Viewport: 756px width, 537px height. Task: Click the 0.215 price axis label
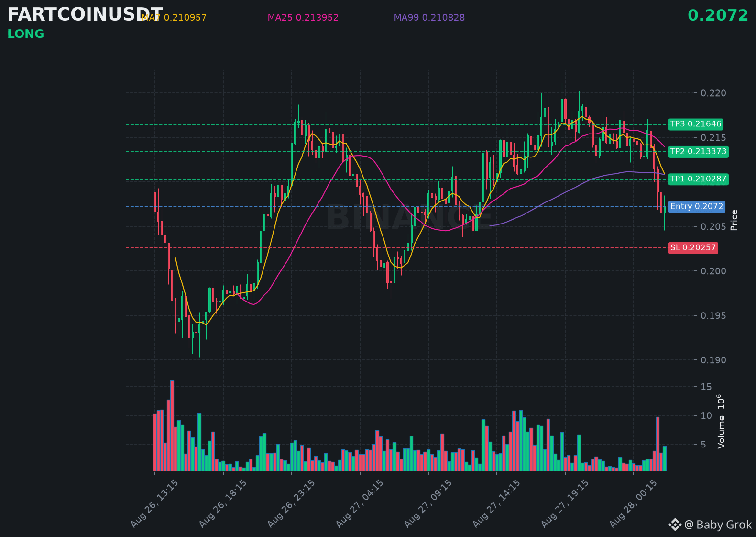click(713, 137)
